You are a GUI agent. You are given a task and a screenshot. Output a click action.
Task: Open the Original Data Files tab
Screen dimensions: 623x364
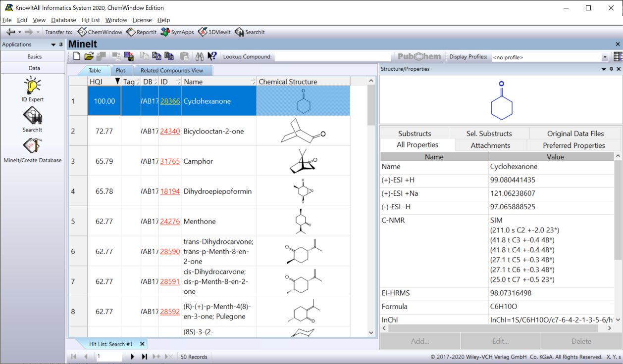click(x=575, y=134)
